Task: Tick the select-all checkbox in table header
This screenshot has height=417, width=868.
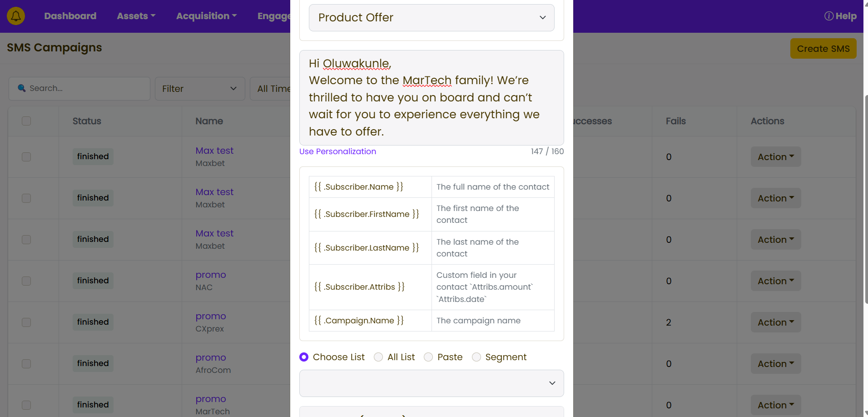Action: coord(26,121)
